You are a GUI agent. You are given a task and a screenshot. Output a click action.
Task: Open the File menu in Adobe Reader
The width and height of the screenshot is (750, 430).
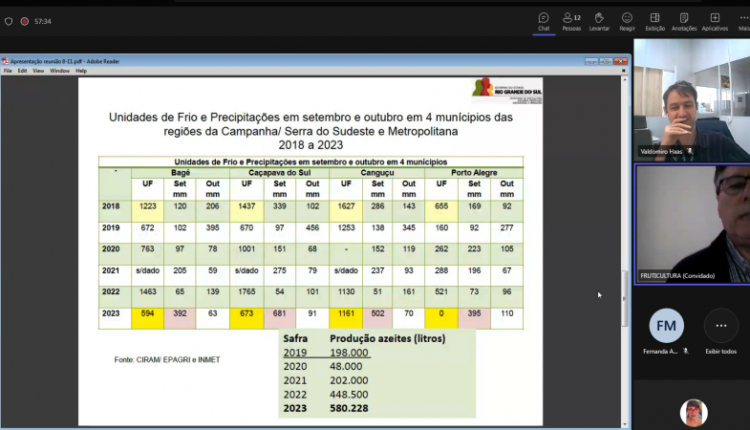tap(8, 71)
